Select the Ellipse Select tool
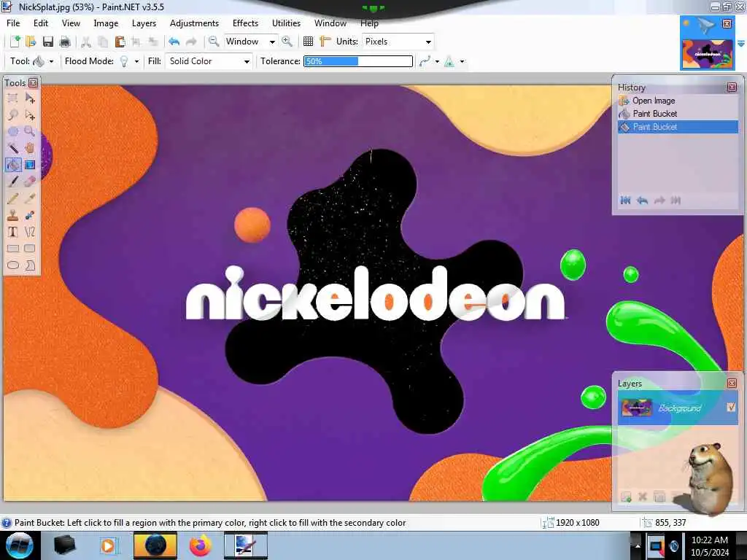This screenshot has height=560, width=747. pos(13,131)
